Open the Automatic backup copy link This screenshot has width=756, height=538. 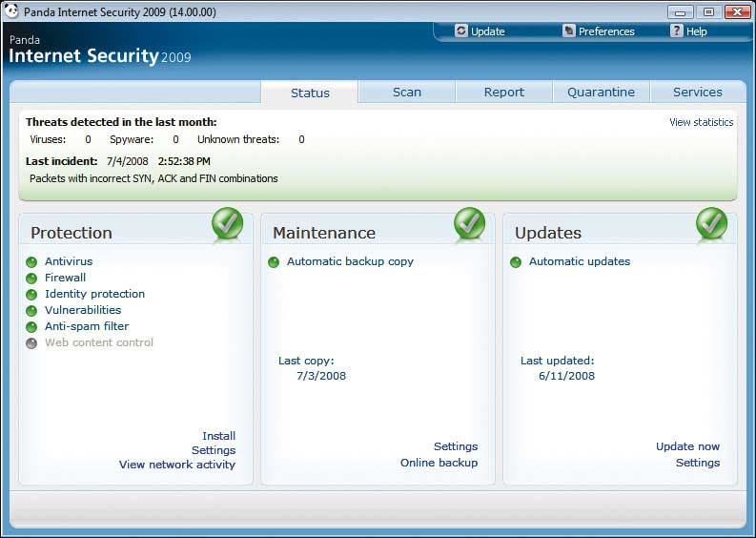[x=350, y=261]
